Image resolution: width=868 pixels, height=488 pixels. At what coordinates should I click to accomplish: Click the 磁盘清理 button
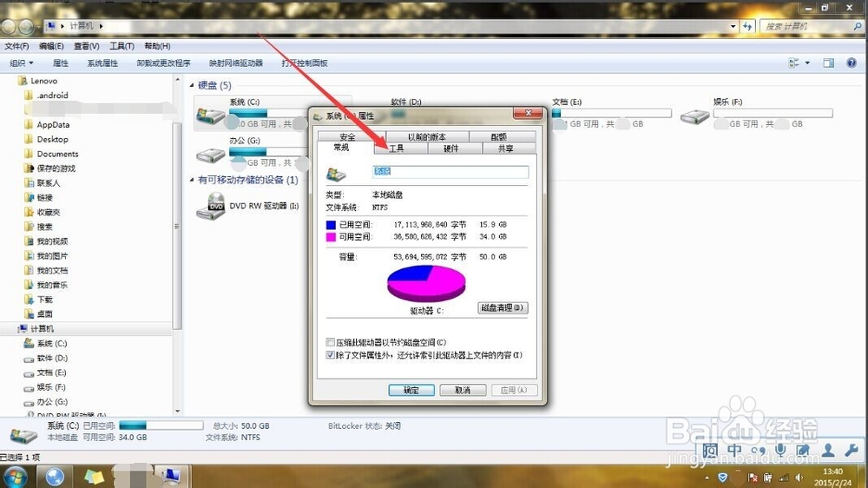pos(503,308)
